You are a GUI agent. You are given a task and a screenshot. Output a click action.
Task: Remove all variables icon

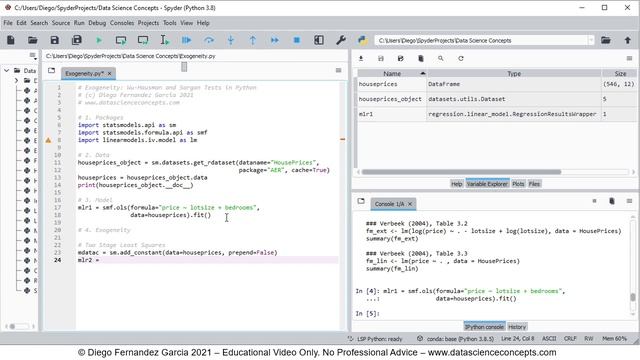421,58
